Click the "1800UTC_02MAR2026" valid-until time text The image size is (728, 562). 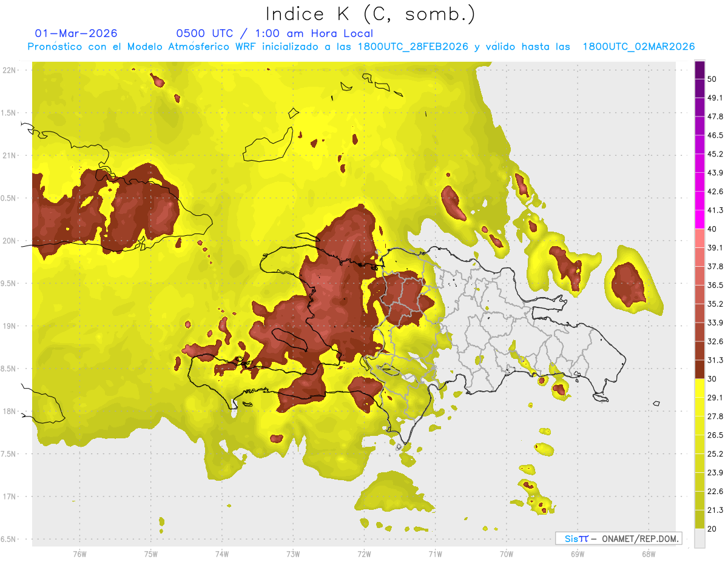click(x=639, y=47)
